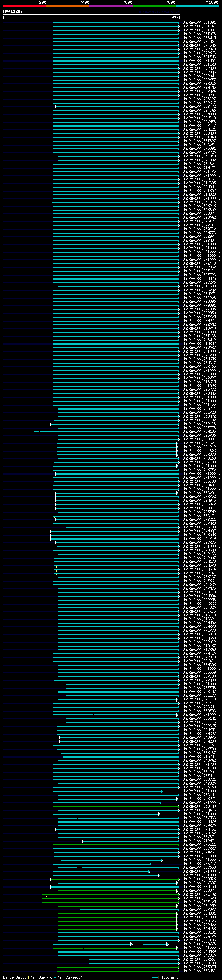Open hit UniRef100_Q6R557
Viewport: 222px width, 980px height.
199,959
